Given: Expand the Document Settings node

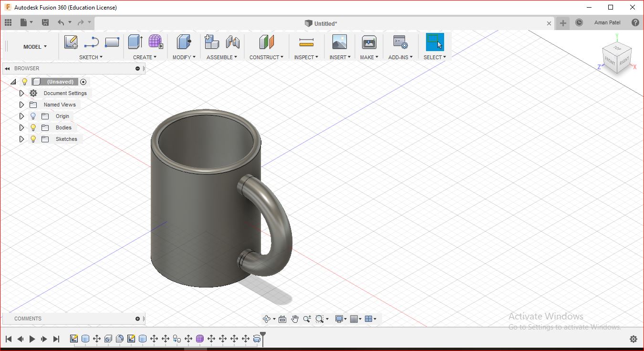Looking at the screenshot, I should [21, 93].
